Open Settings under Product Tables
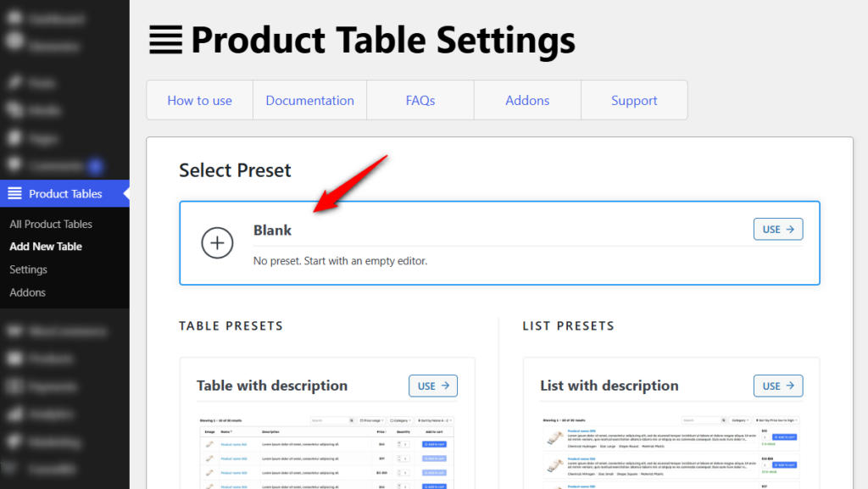This screenshot has height=489, width=868. pos(28,270)
